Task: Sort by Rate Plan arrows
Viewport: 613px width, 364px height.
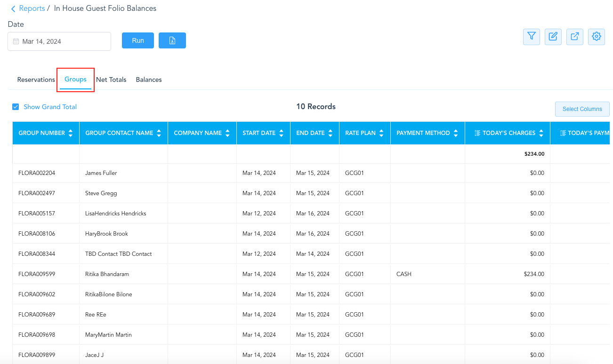Action: pos(382,133)
